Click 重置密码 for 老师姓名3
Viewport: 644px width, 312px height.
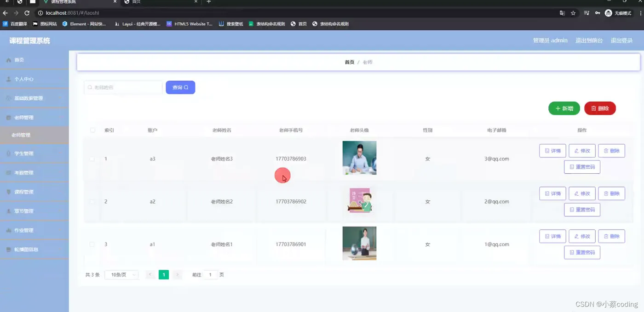click(x=582, y=167)
